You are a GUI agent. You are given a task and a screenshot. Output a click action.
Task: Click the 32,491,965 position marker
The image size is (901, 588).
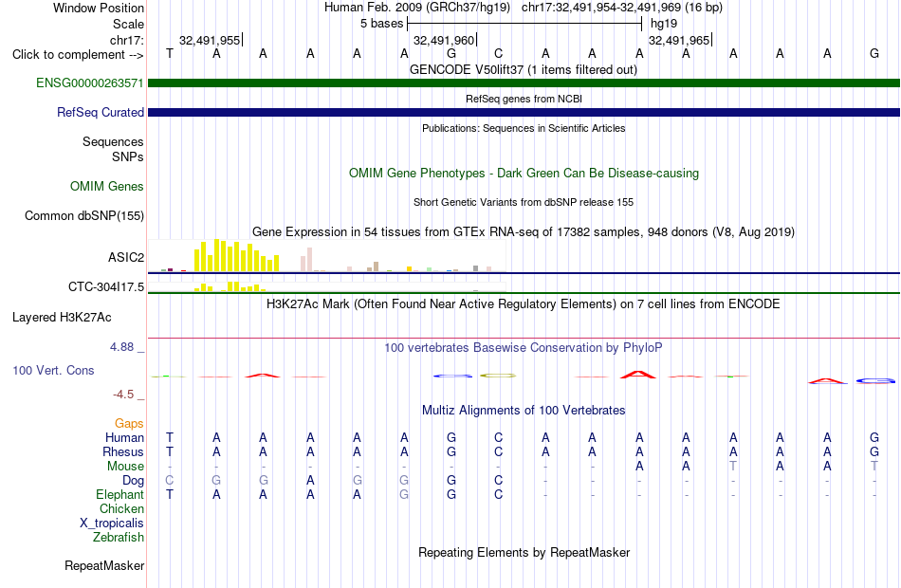click(x=679, y=40)
